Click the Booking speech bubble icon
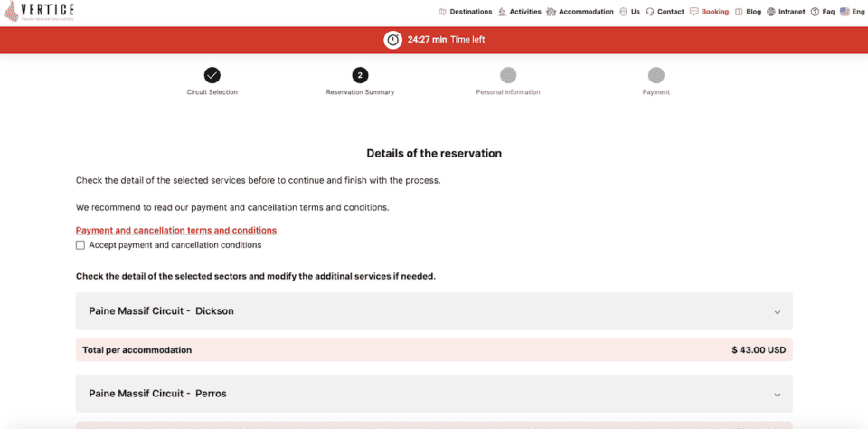The width and height of the screenshot is (868, 429). point(693,12)
